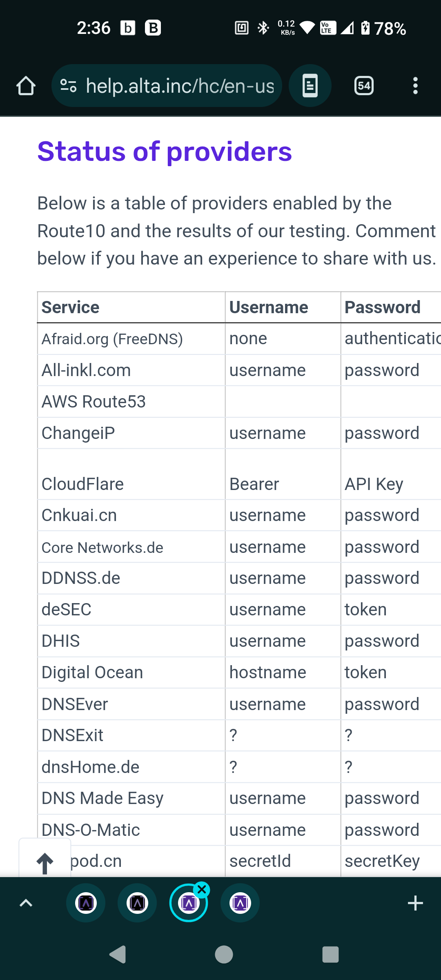The image size is (441, 980).
Task: Open the tab switcher showing 54 tabs
Action: [x=364, y=86]
